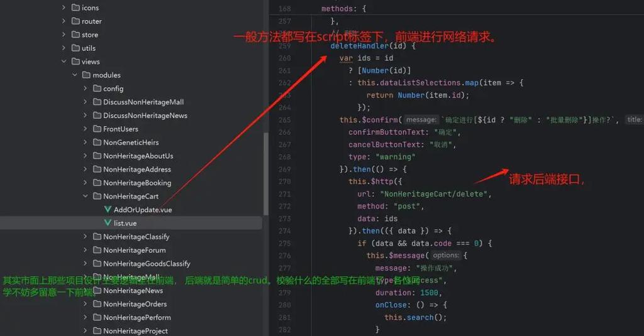Click the duration: 1500 value
644x336 pixels.
429,293
